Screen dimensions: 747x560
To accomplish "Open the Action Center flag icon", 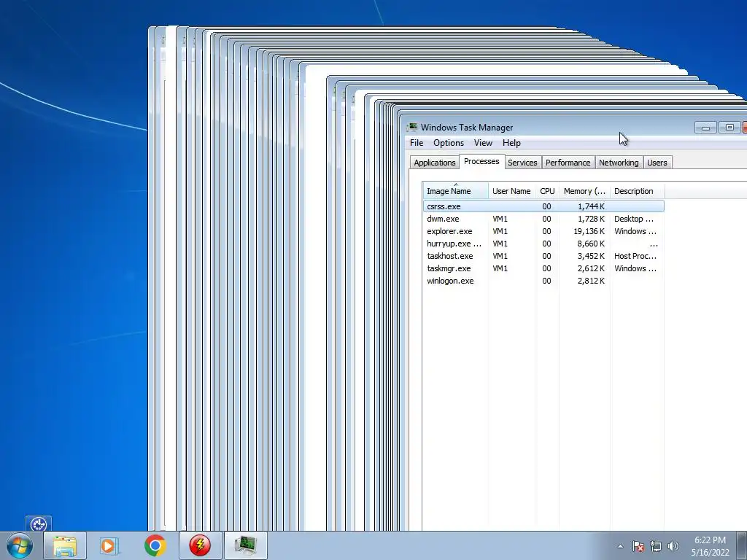I will pyautogui.click(x=638, y=546).
